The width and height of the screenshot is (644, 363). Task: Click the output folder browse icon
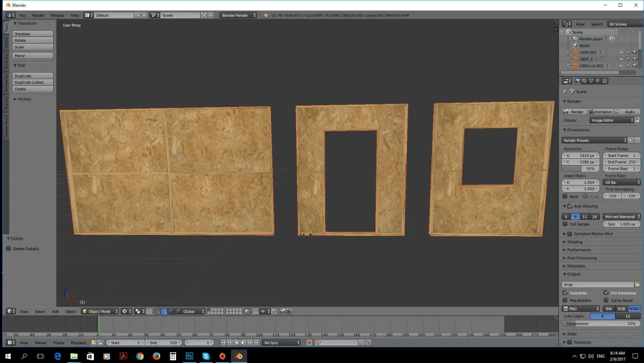coord(638,285)
